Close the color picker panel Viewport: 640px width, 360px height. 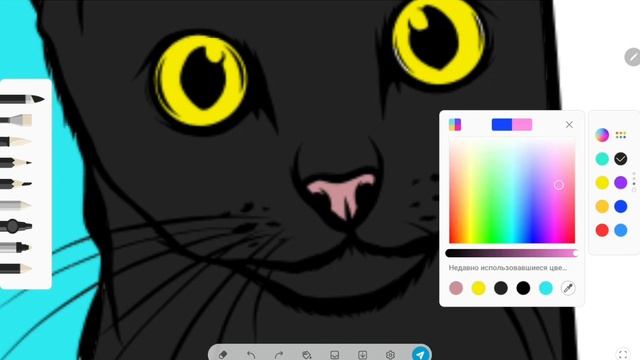[569, 124]
